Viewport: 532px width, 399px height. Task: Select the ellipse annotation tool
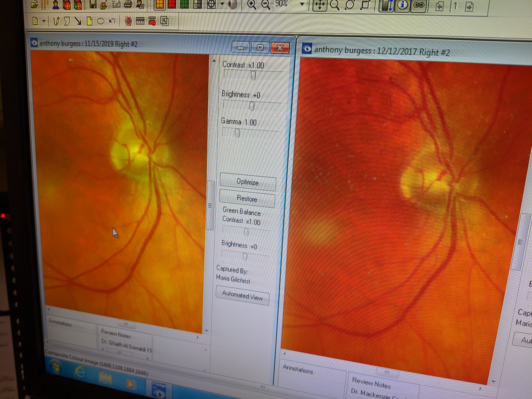click(x=101, y=21)
